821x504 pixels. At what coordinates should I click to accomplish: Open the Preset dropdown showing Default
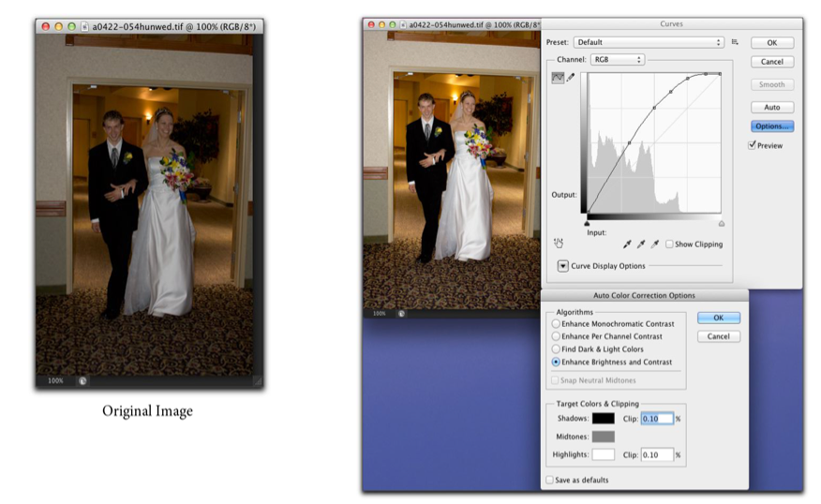tap(649, 42)
